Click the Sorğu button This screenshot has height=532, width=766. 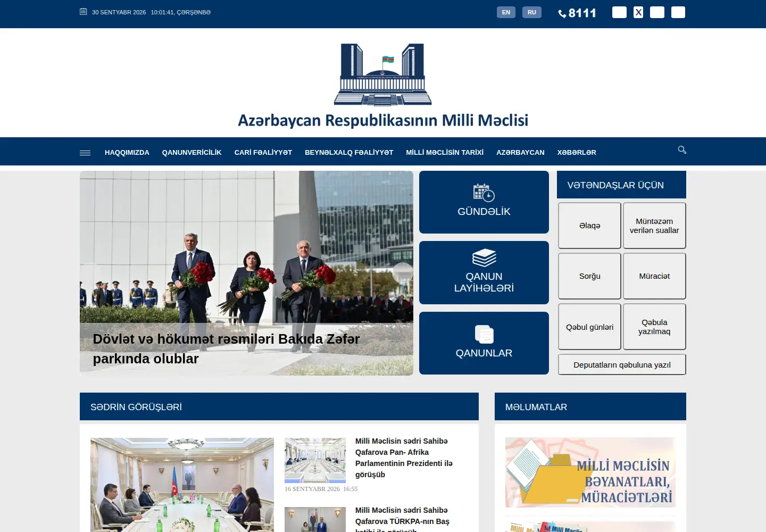click(x=589, y=276)
